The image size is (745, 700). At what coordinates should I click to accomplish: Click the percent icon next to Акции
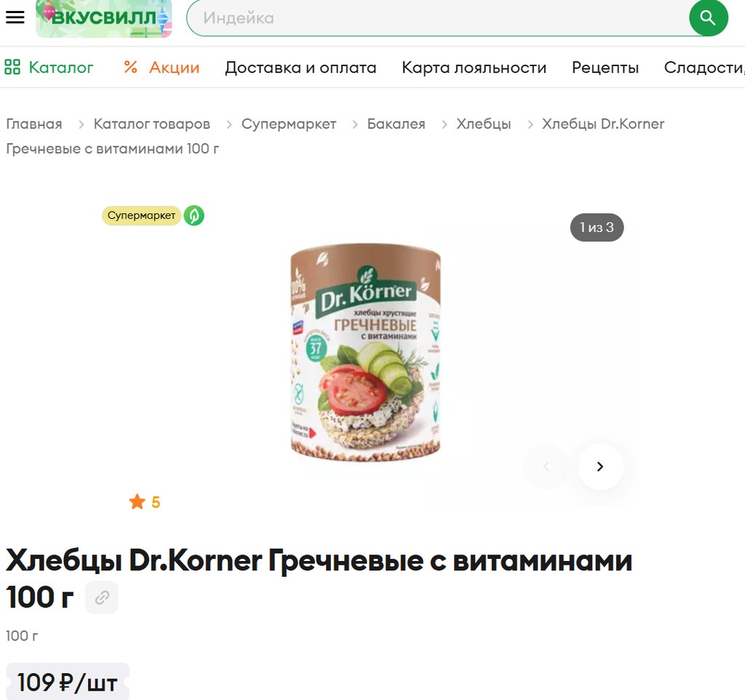(131, 67)
